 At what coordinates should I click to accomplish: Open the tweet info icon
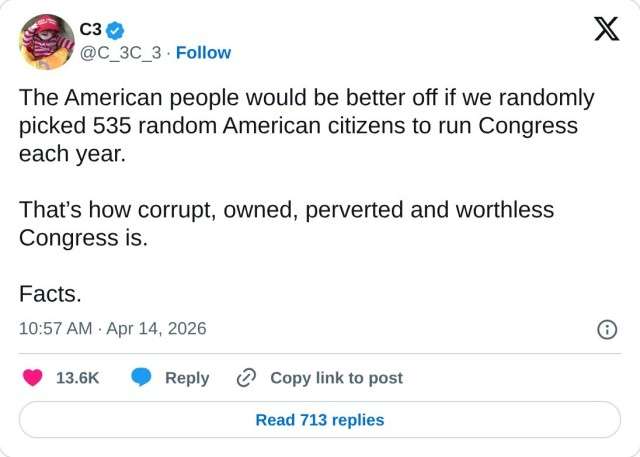[x=606, y=329]
